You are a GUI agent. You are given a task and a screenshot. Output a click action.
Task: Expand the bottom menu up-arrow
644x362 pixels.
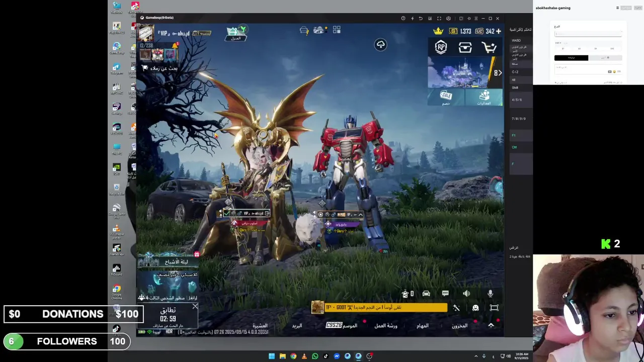491,325
